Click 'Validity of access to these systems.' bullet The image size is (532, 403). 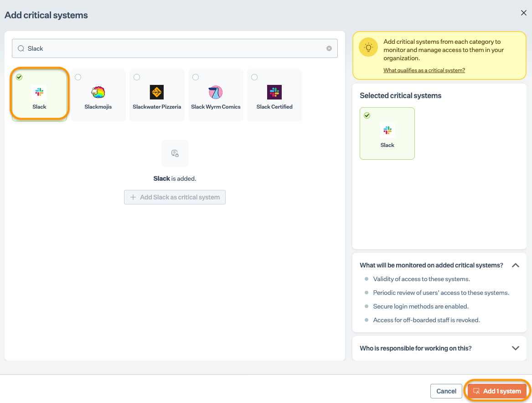pyautogui.click(x=421, y=279)
